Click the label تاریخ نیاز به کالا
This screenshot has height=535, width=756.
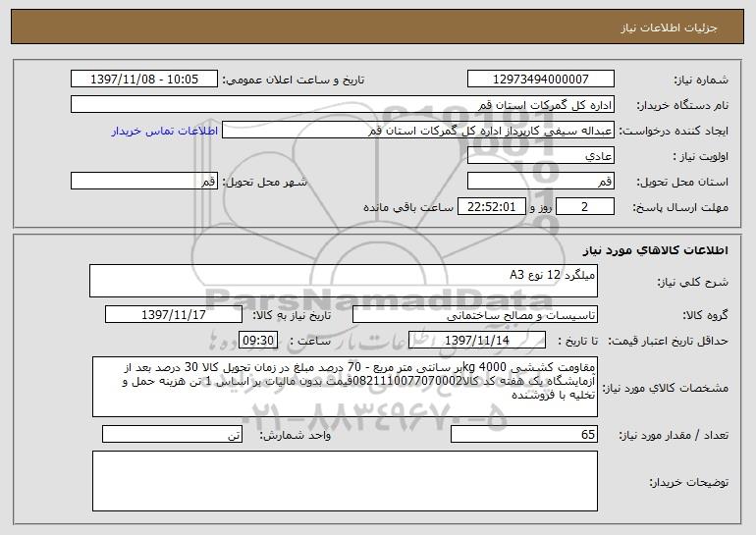tap(292, 316)
